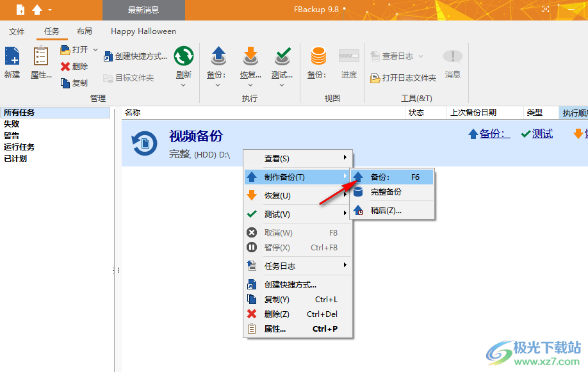Expand the dropdown under ribbon Restore (恢复)
The image size is (588, 372).
click(x=250, y=85)
